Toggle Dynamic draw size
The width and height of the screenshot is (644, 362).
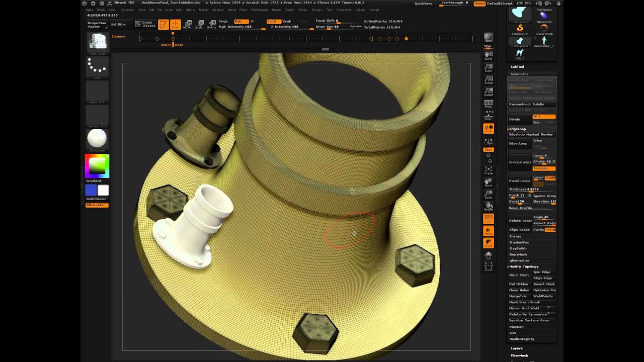coord(356,27)
